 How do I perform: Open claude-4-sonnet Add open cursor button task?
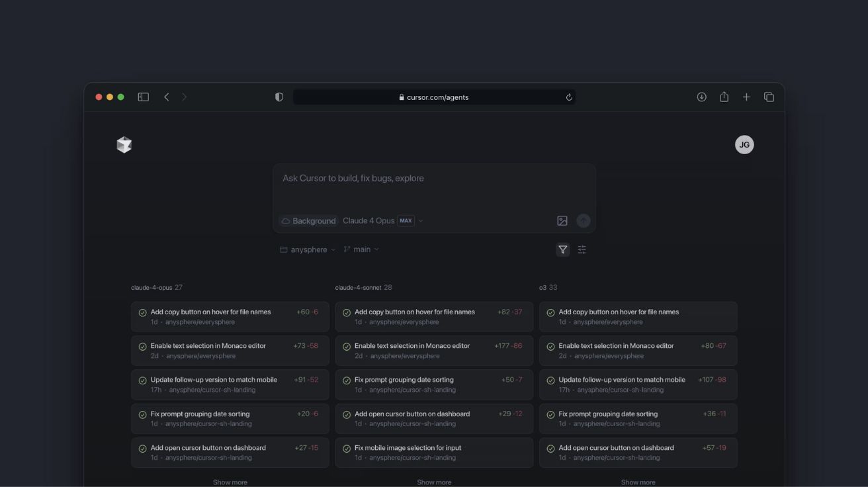[434, 419]
